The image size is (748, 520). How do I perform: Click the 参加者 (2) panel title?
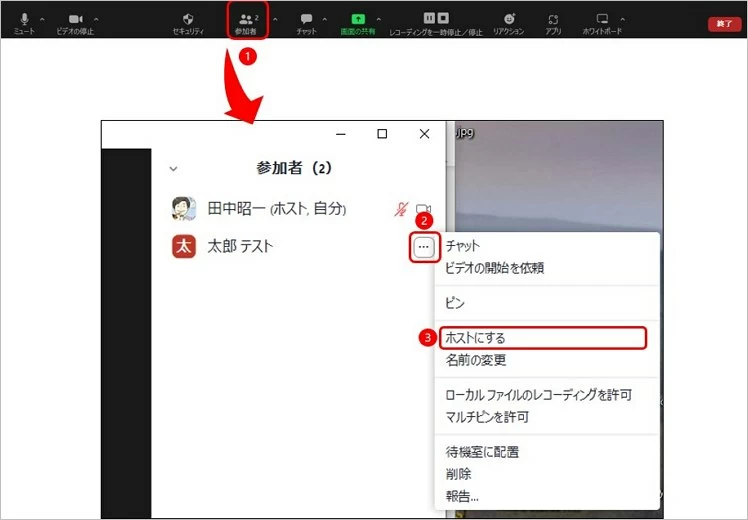tap(294, 168)
